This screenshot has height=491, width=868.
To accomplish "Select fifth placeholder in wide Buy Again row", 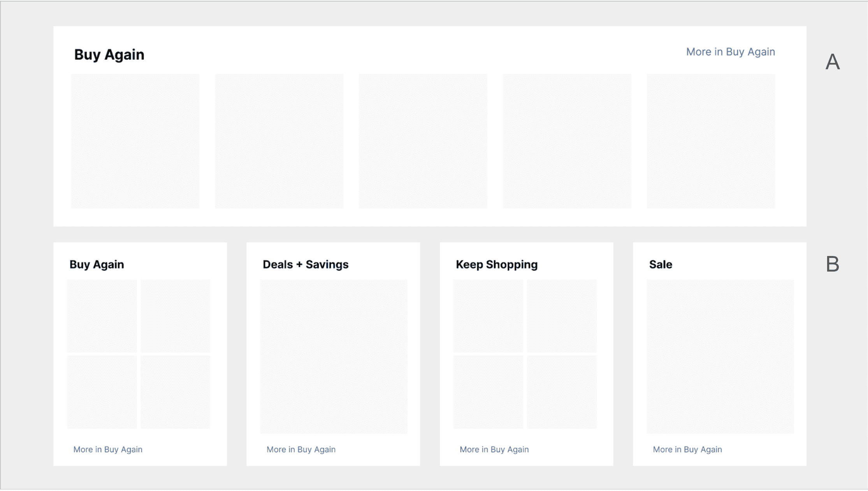I will pos(711,141).
